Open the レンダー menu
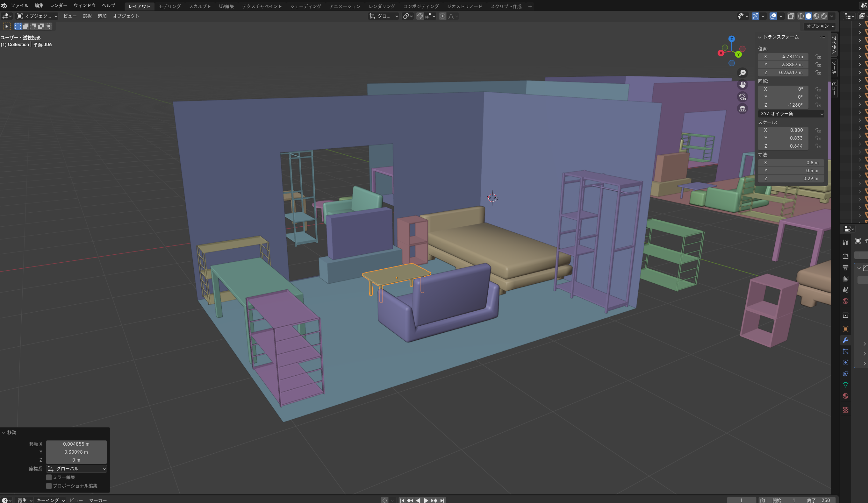Viewport: 868px width, 503px height. 59,5
